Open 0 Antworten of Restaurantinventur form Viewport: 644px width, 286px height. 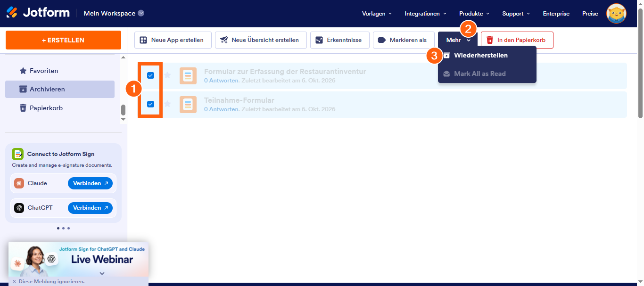coord(221,81)
